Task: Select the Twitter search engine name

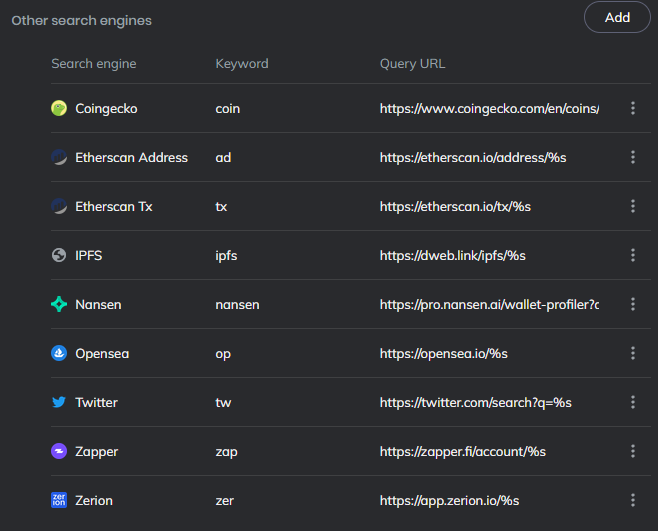Action: pos(97,403)
